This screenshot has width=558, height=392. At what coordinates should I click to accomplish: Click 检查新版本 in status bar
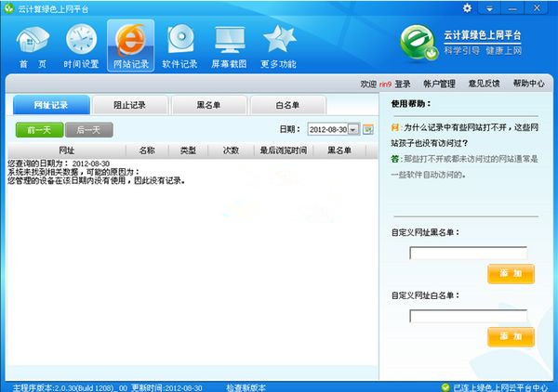point(246,386)
